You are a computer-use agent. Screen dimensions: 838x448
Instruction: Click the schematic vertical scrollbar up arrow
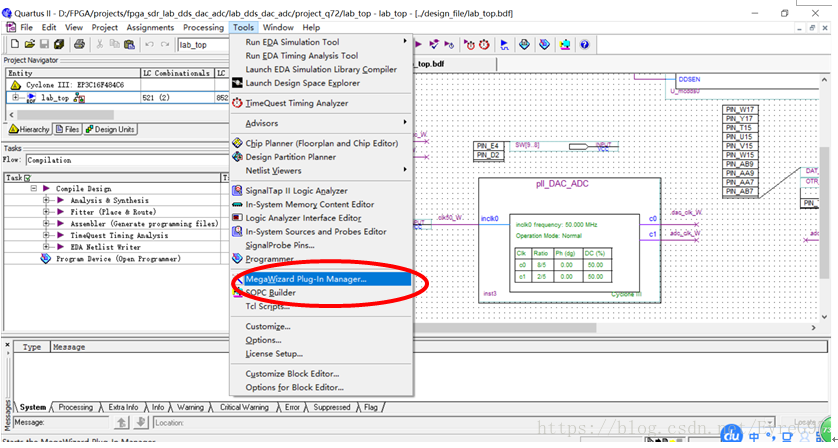(x=825, y=80)
